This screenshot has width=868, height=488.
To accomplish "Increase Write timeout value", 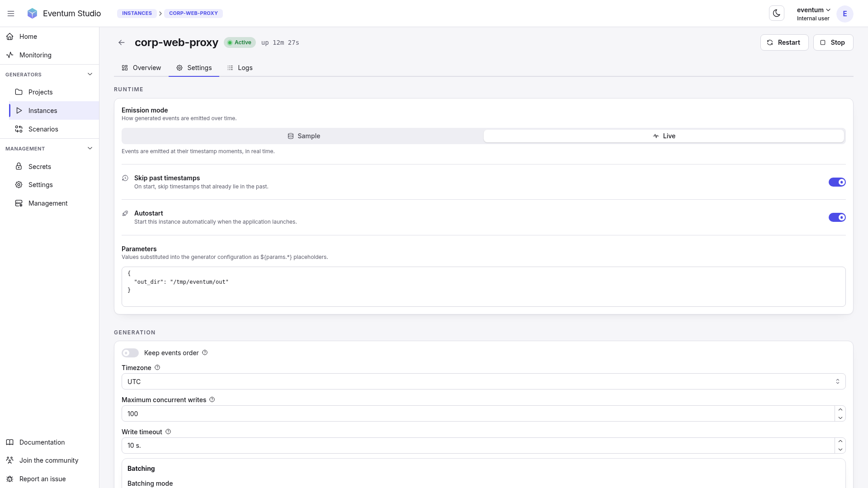I will click(840, 441).
